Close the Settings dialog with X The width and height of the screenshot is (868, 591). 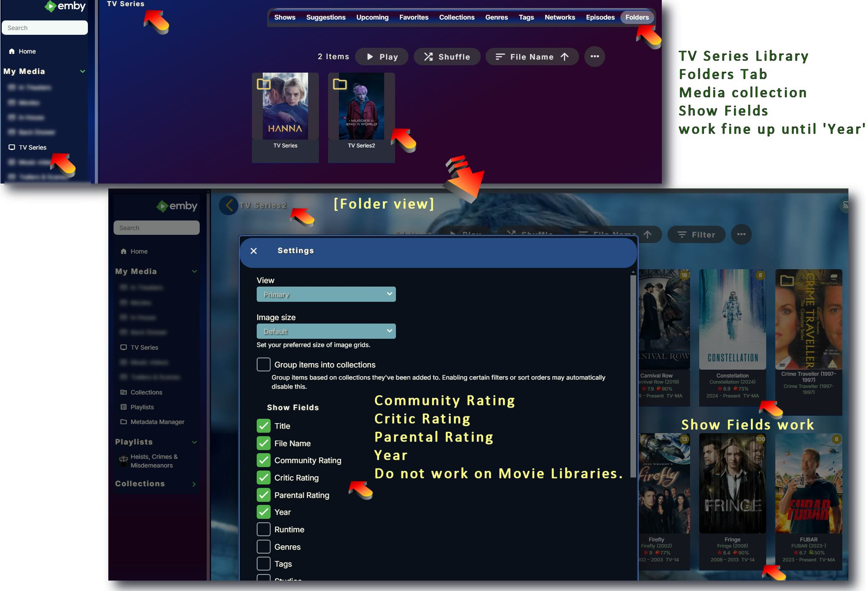[254, 251]
